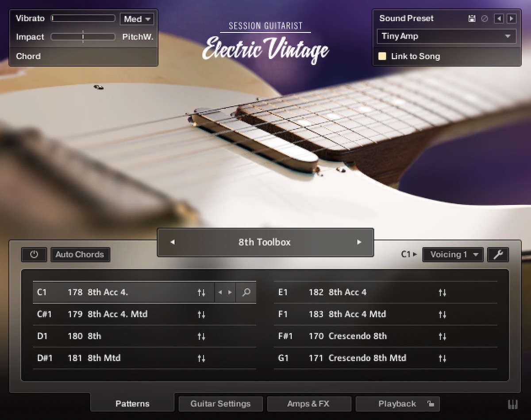Screen dimensions: 531x420
Task: Select next song preset right arrow
Action: click(359, 242)
